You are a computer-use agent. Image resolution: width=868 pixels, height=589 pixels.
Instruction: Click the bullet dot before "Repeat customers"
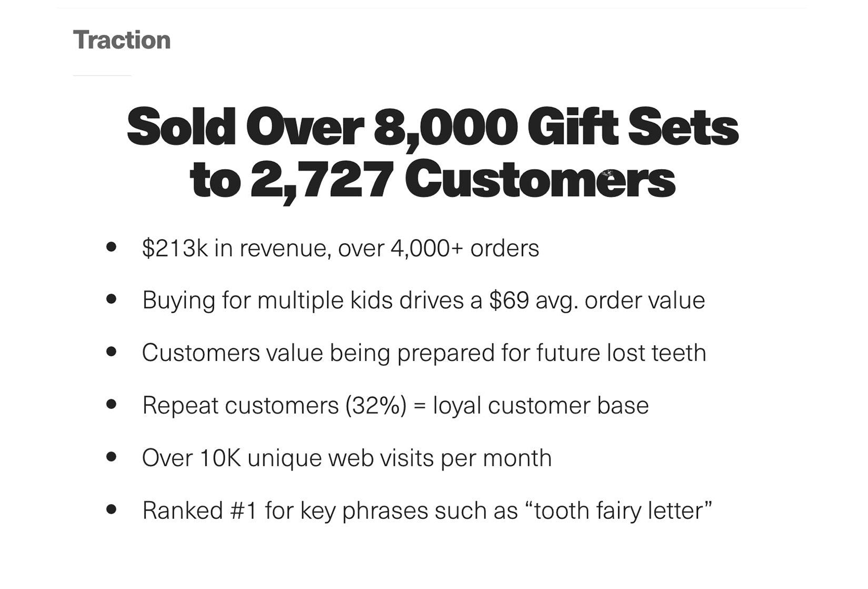tap(111, 404)
